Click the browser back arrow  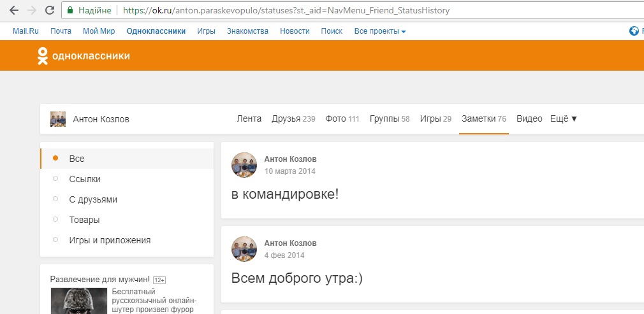13,11
